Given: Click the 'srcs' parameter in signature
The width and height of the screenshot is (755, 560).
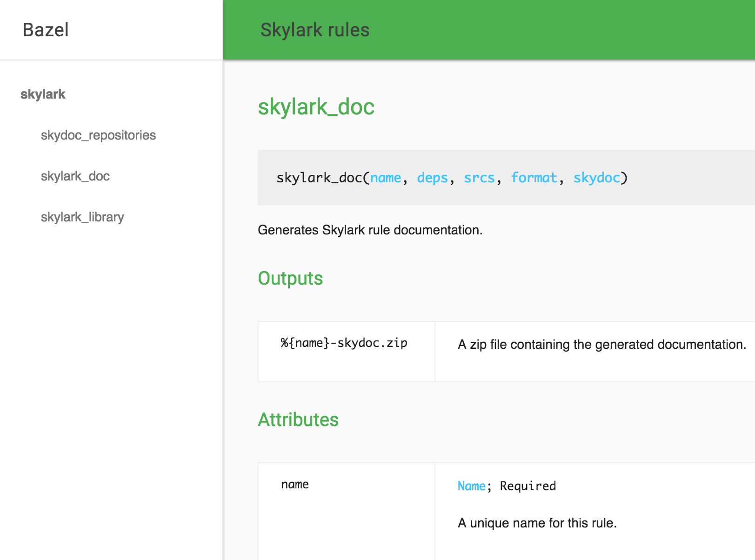Looking at the screenshot, I should 479,178.
